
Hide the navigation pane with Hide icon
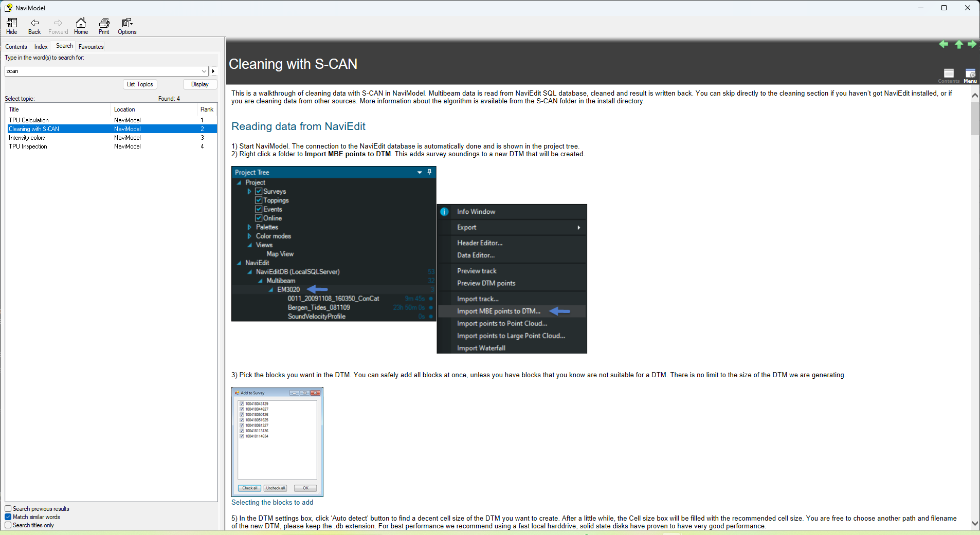click(x=12, y=26)
